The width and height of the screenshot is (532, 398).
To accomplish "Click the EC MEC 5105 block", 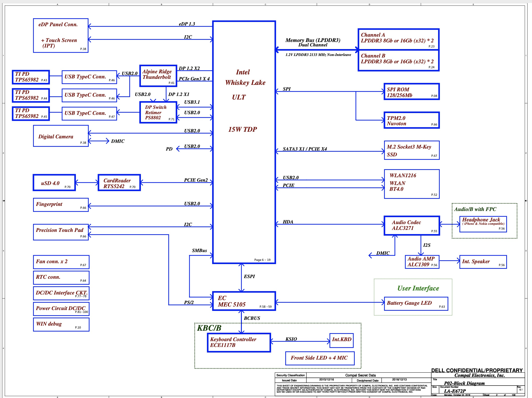I will tap(244, 301).
